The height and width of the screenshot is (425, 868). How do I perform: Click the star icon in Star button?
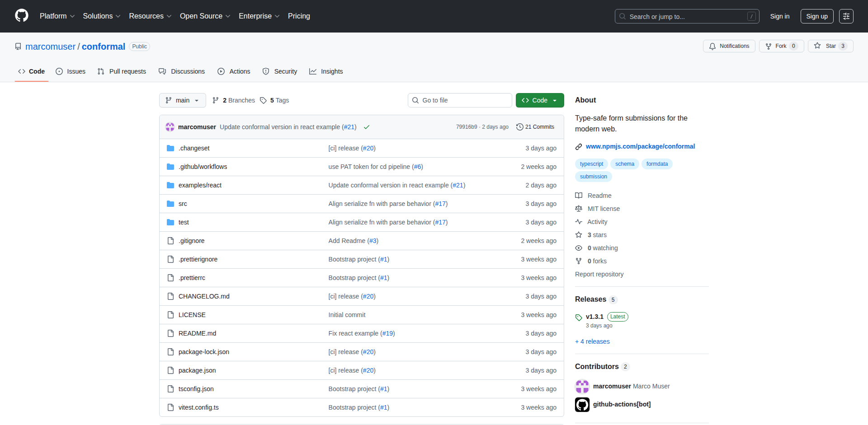(x=817, y=46)
